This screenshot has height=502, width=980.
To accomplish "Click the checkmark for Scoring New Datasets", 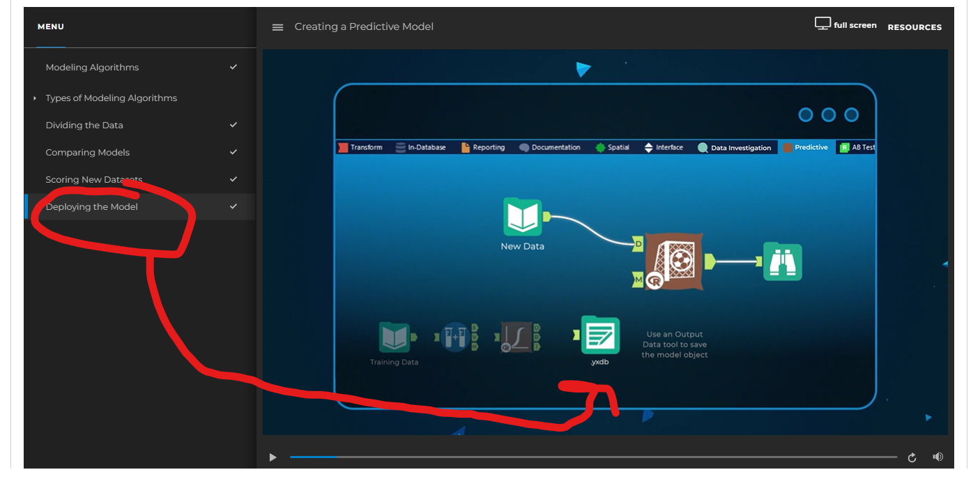I will pos(233,179).
